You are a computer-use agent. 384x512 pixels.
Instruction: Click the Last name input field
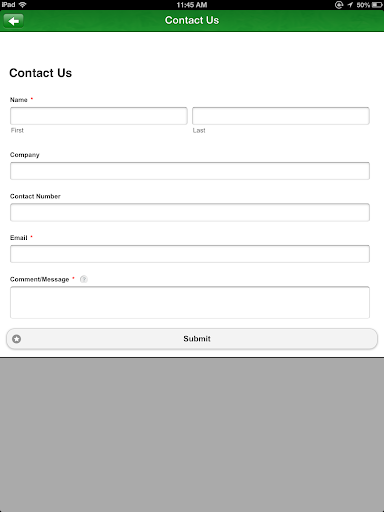click(281, 116)
